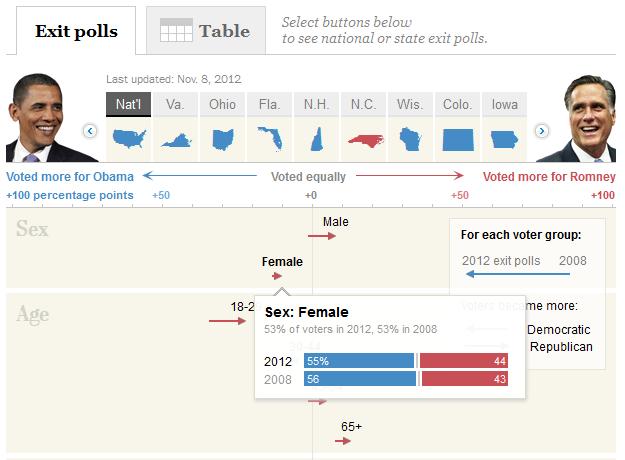Click the 2008 red Romney bar
This screenshot has height=460, width=625.
(x=463, y=379)
